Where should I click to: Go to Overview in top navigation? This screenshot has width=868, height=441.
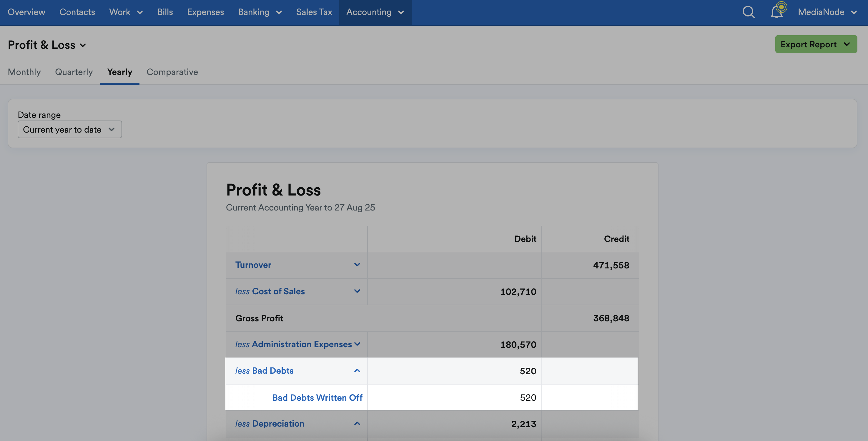pos(26,12)
